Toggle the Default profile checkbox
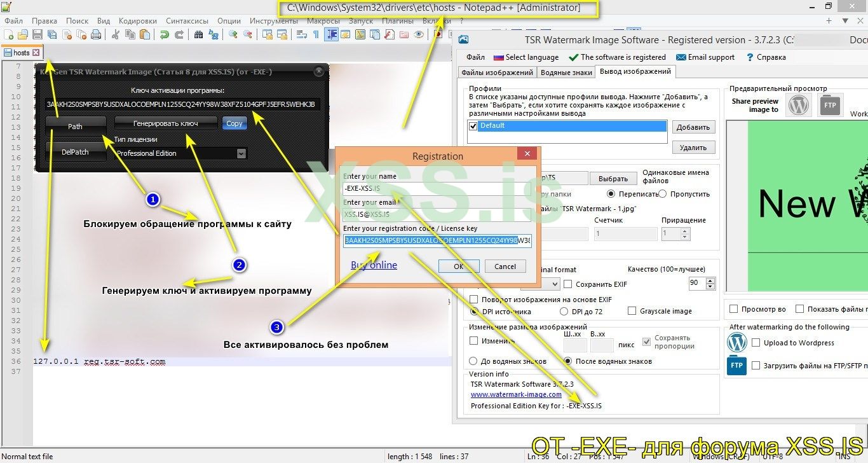 tap(473, 126)
